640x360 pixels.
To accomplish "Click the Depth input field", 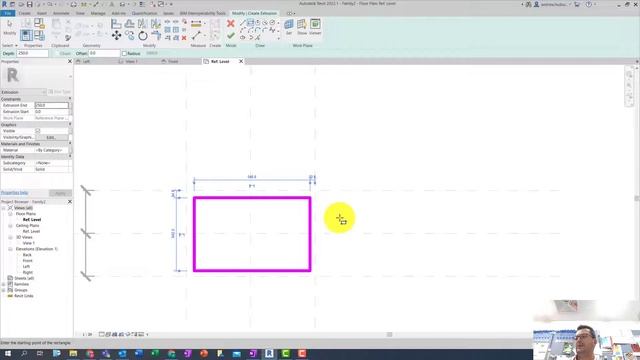I will pos(33,53).
